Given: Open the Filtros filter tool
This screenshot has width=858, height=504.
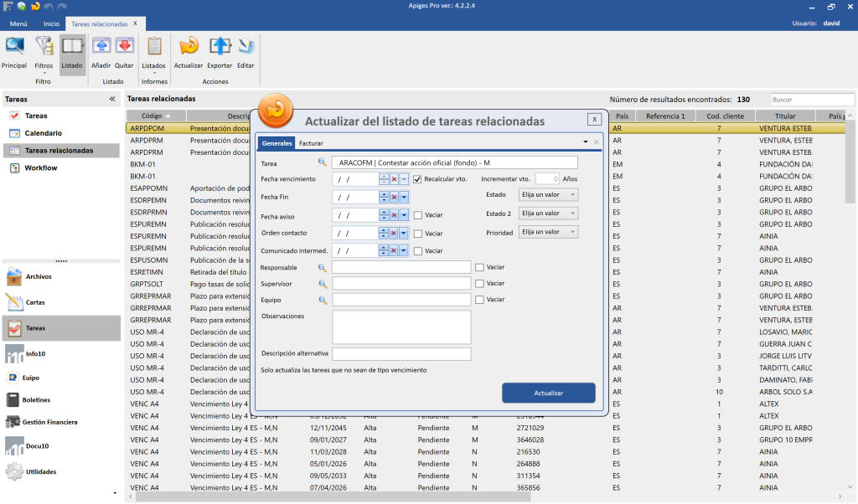Looking at the screenshot, I should [x=44, y=52].
